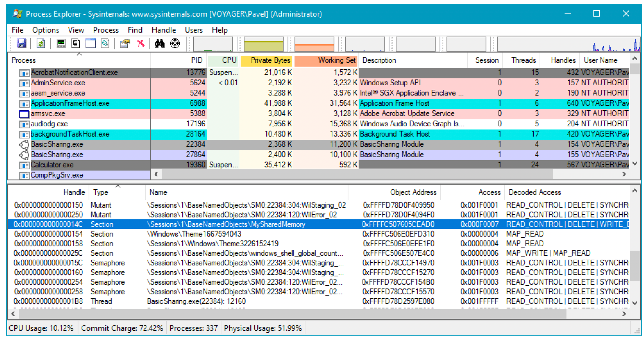The image size is (644, 340).
Task: Sort by the CPU column header
Action: pos(223,60)
